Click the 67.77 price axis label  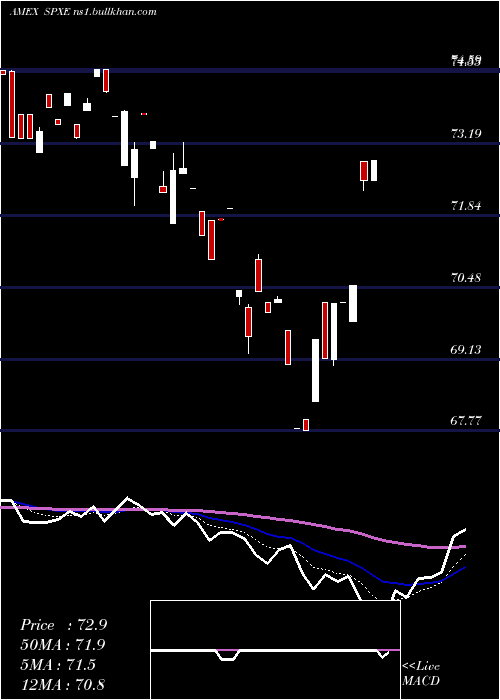coord(466,421)
